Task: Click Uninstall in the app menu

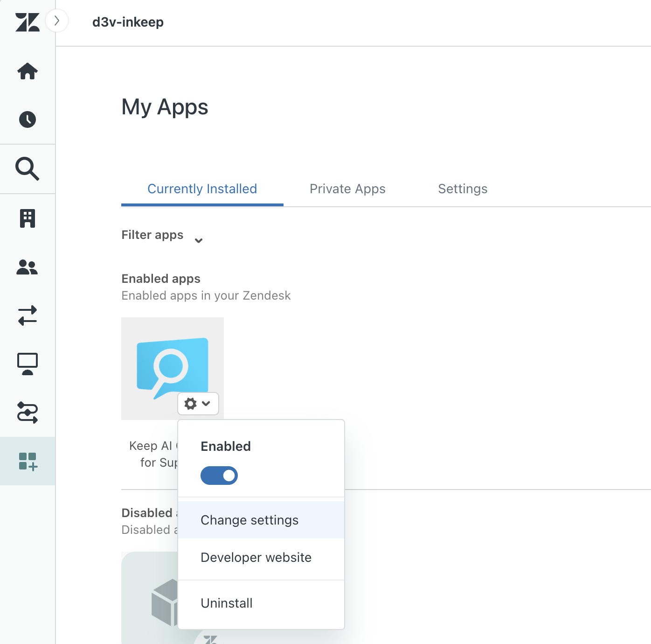Action: point(227,603)
